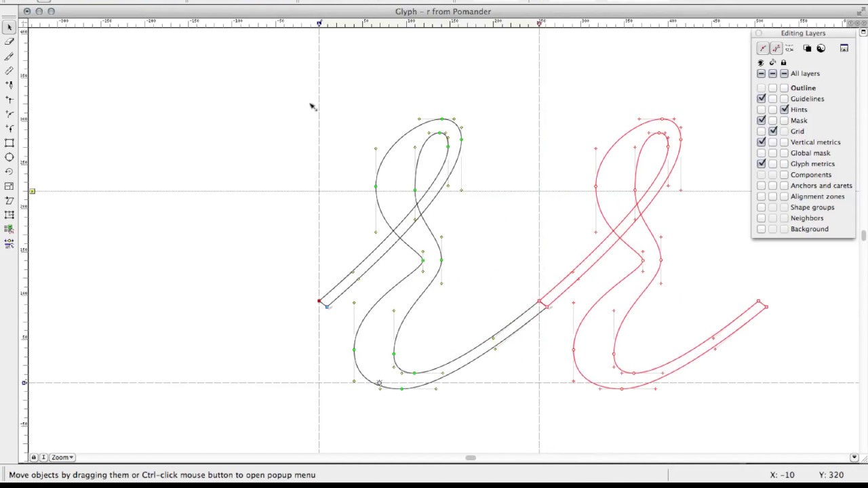
Task: Toggle lock for All layers
Action: pyautogui.click(x=784, y=73)
